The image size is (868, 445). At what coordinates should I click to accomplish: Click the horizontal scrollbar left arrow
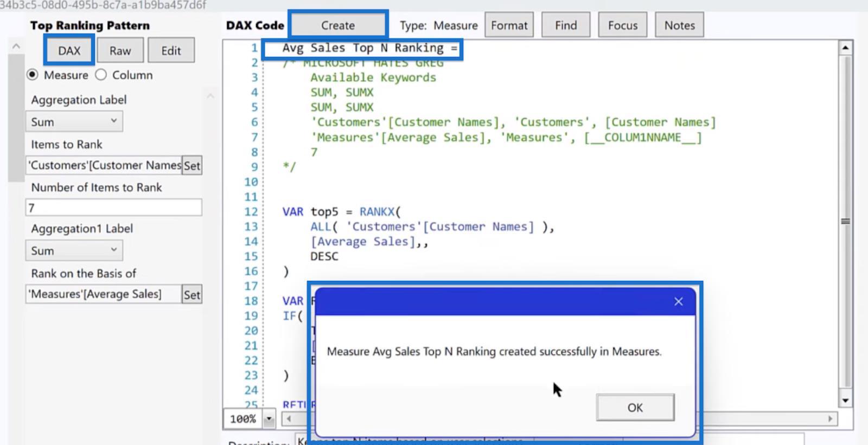pos(289,418)
